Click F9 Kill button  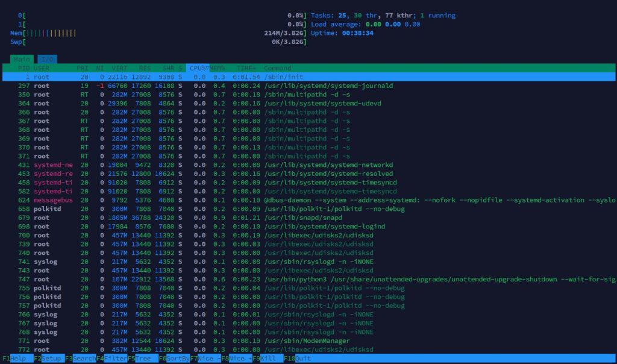pyautogui.click(x=266, y=358)
